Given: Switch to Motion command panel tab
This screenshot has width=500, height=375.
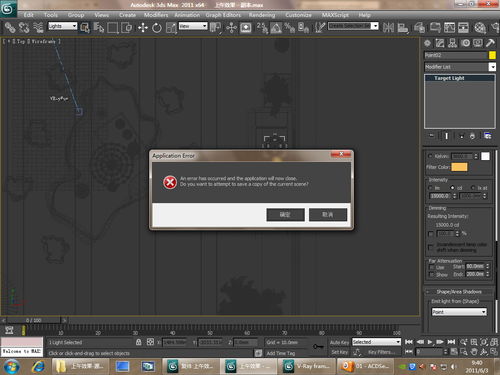Looking at the screenshot, I should 465,43.
